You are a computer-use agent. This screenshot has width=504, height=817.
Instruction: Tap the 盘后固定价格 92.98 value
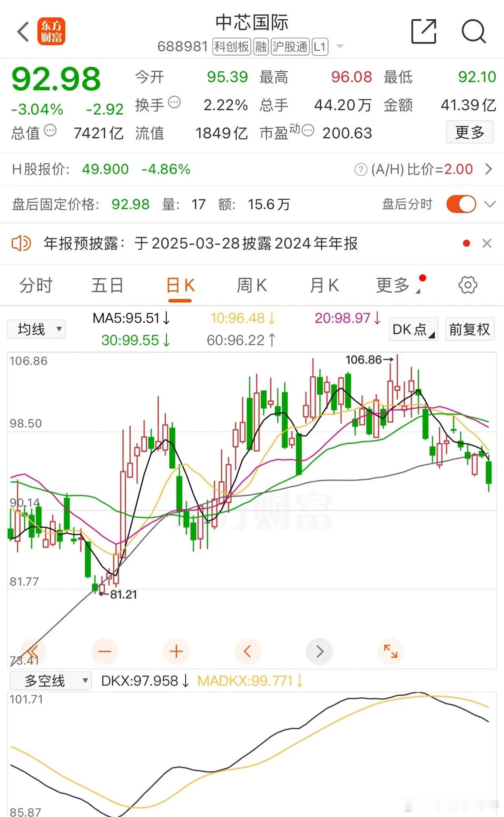[130, 204]
